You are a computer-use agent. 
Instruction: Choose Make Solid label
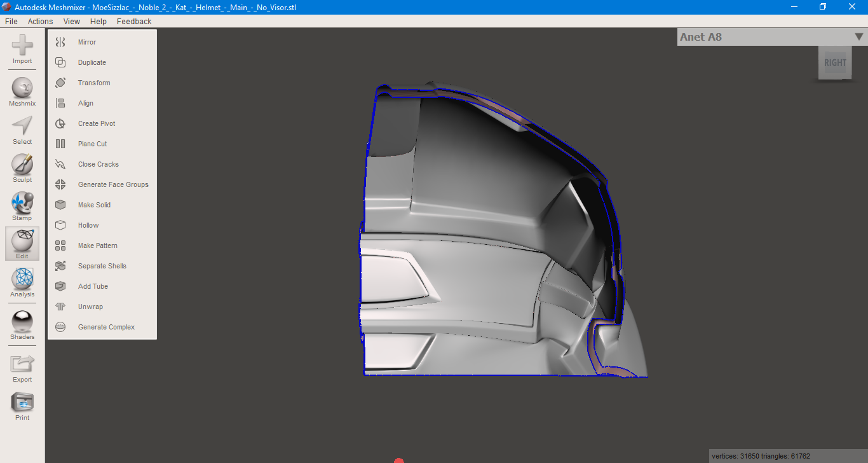94,205
